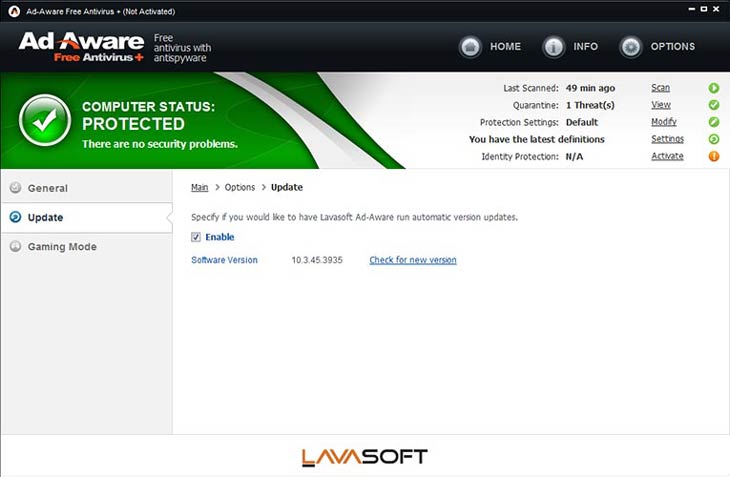Switch to the Gaming Mode tab

[x=87, y=247]
